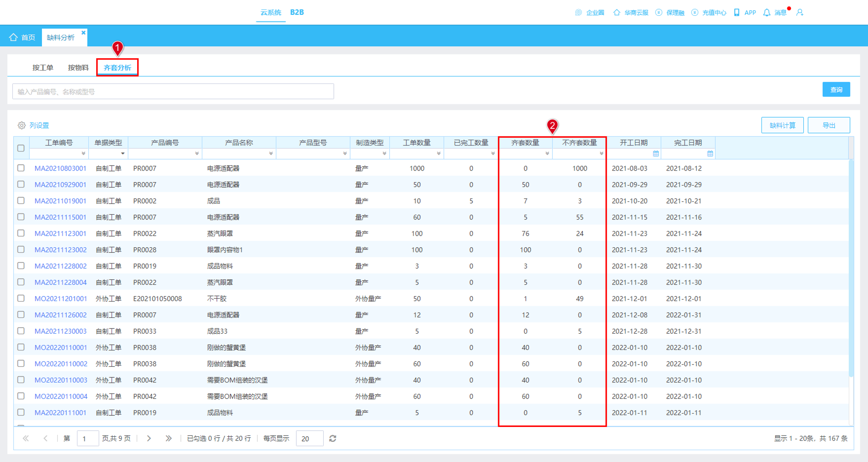
Task: Check the row MA20210803001
Action: coord(21,168)
